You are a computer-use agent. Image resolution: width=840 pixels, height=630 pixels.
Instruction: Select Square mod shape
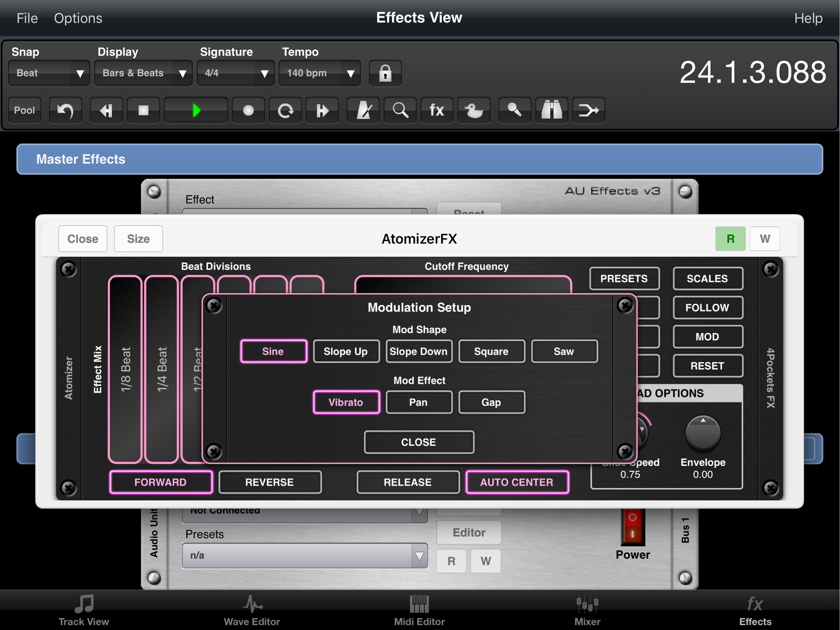click(x=491, y=352)
